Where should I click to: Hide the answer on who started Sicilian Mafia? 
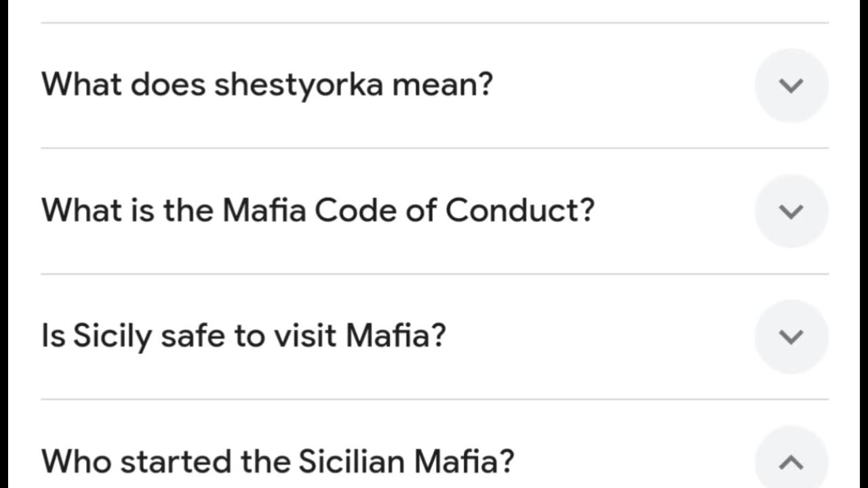[791, 462]
